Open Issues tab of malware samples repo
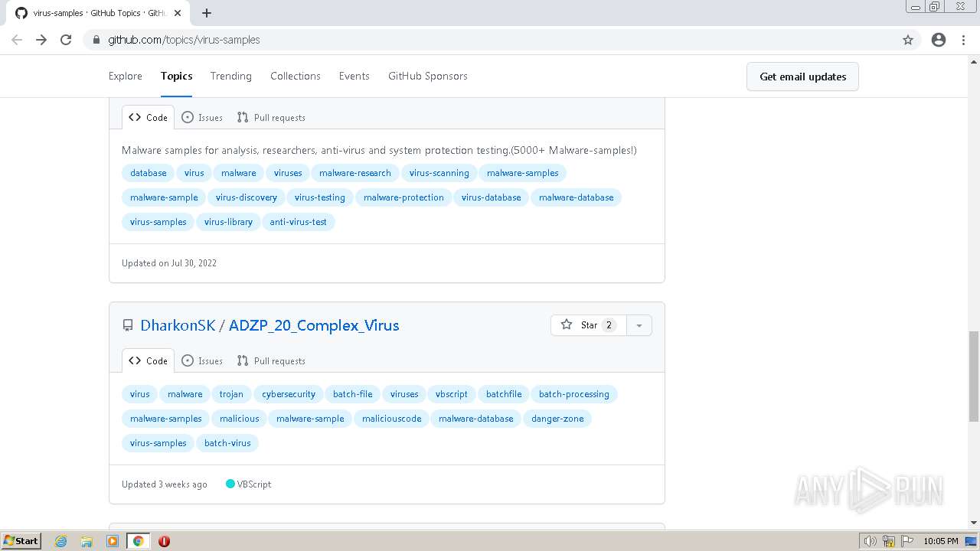980x551 pixels. pos(202,117)
